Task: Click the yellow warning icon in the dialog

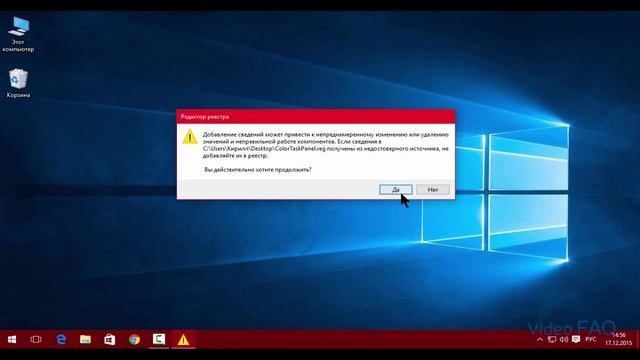Action: point(190,137)
